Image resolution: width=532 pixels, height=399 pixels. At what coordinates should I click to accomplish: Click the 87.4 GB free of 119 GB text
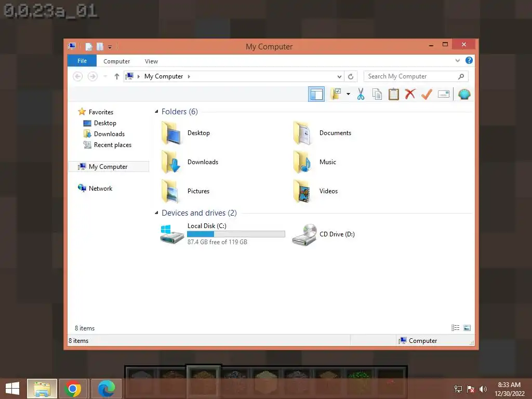click(x=217, y=242)
